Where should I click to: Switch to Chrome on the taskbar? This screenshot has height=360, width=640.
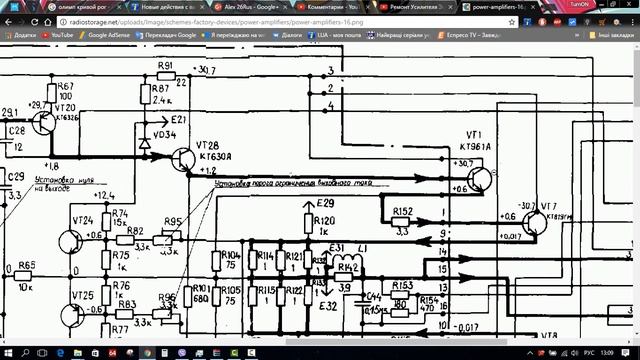click(147, 353)
